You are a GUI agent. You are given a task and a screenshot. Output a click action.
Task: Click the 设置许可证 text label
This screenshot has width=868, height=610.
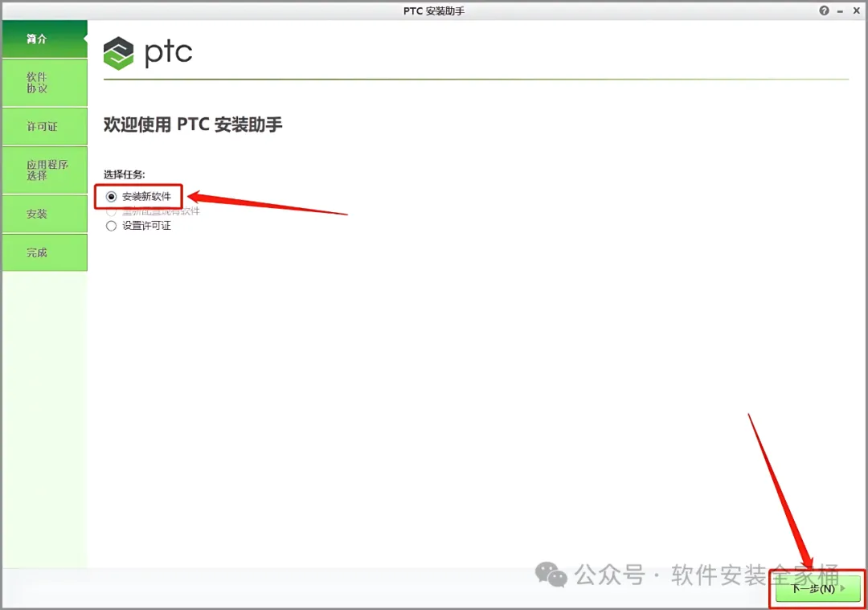[x=147, y=226]
